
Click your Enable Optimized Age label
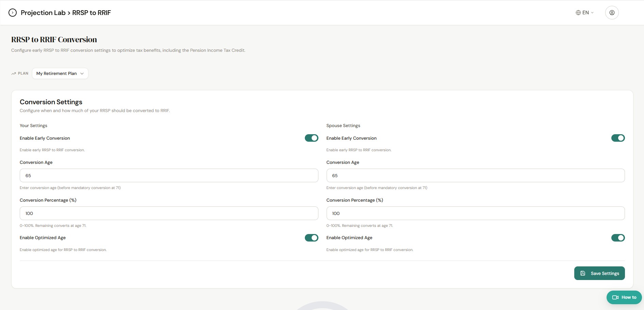[43, 238]
